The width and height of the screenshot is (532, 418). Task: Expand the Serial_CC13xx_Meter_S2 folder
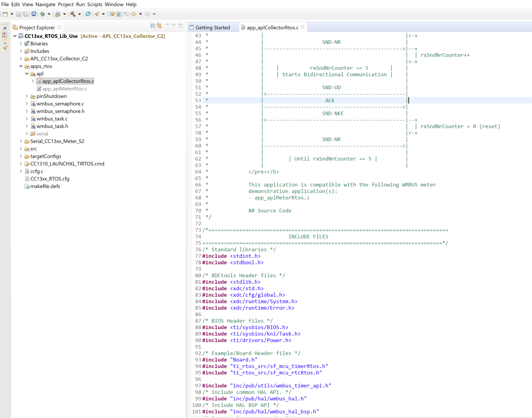[21, 141]
